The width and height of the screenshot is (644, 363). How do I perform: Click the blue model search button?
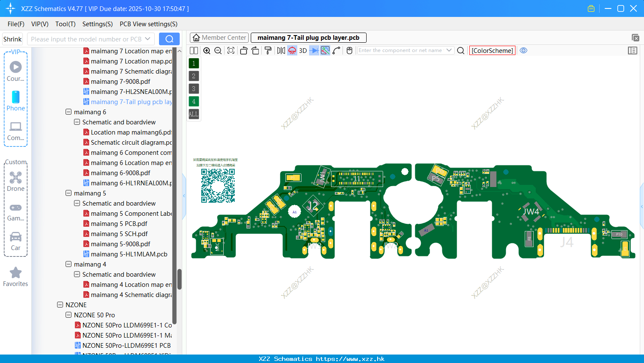coord(169,39)
